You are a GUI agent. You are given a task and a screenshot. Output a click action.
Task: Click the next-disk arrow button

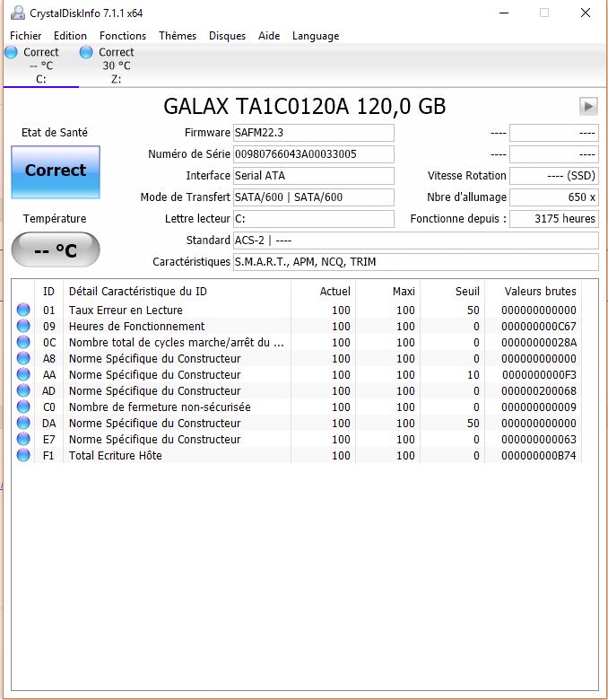(x=588, y=106)
